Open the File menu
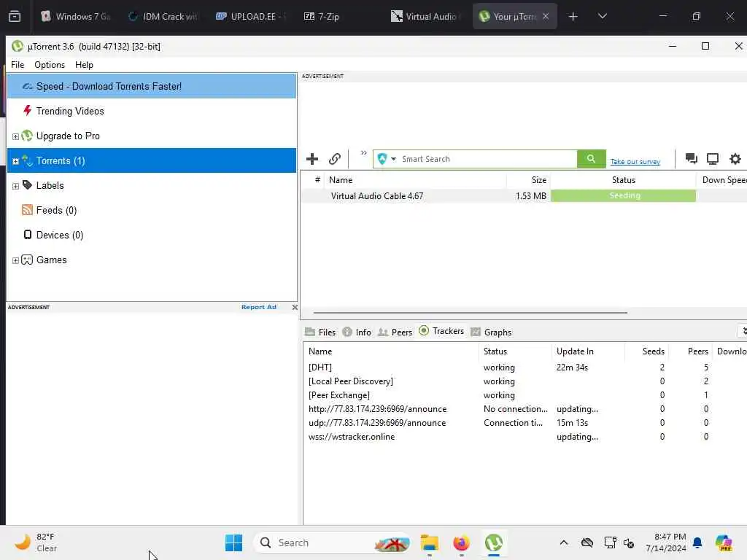 tap(18, 65)
